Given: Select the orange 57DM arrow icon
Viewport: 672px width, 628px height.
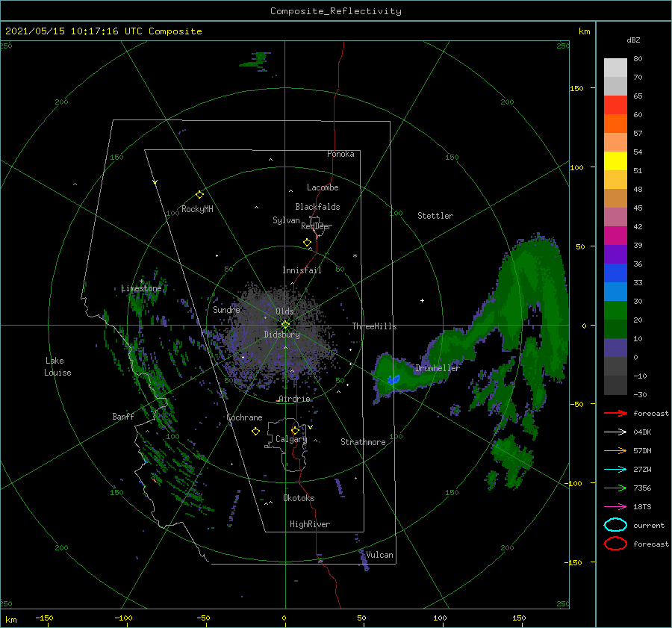Looking at the screenshot, I should pos(615,450).
